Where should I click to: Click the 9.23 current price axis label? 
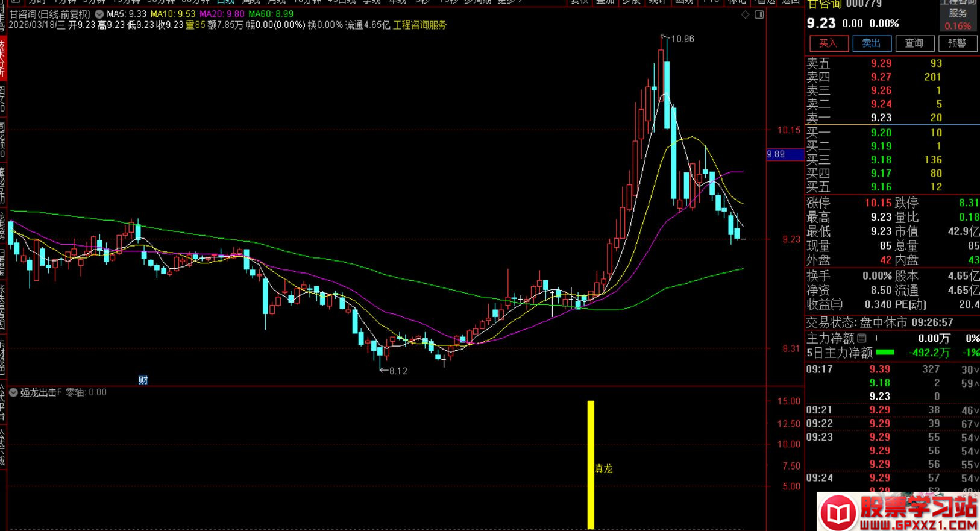[791, 239]
